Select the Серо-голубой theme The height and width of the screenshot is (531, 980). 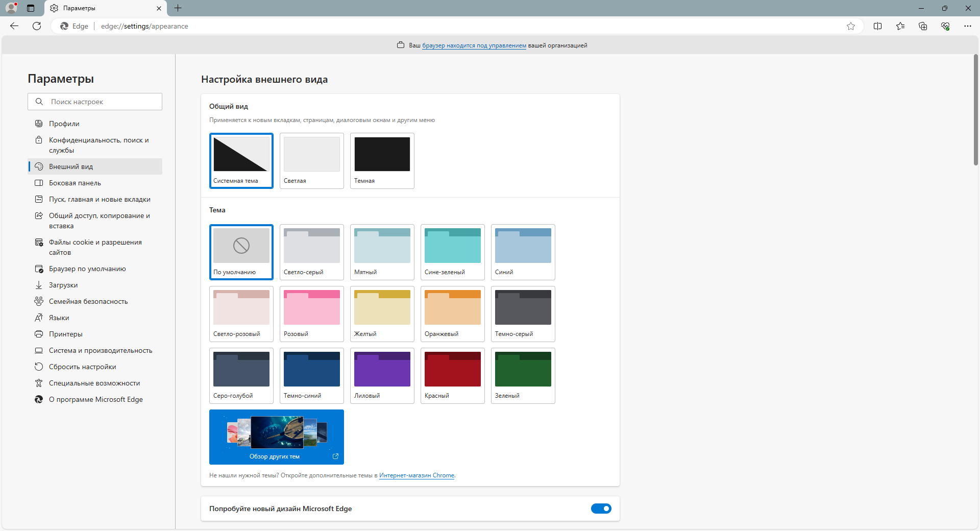click(241, 376)
